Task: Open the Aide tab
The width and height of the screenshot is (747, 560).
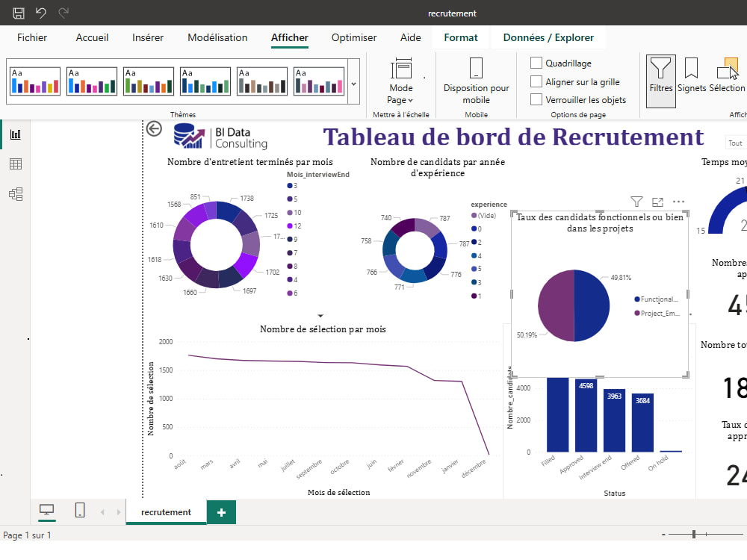Action: click(x=411, y=37)
